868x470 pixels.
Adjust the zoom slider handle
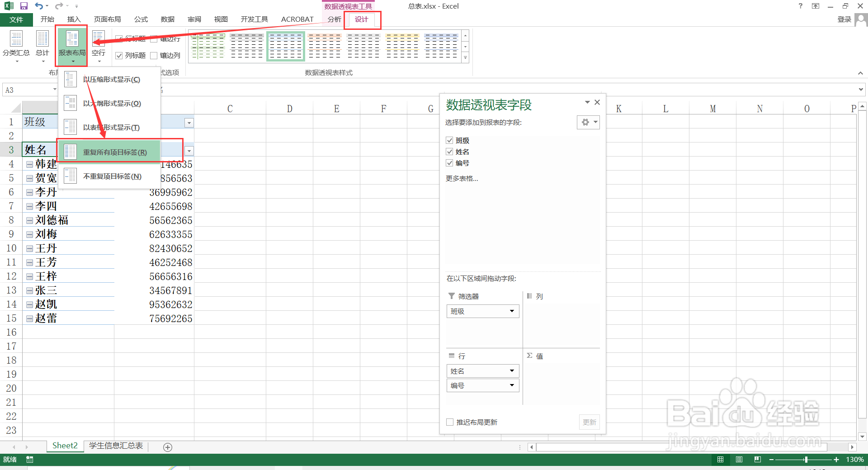(x=806, y=460)
